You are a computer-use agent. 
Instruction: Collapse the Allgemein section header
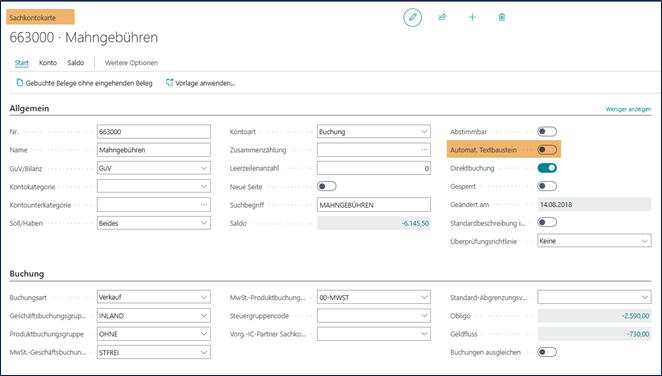pos(29,108)
